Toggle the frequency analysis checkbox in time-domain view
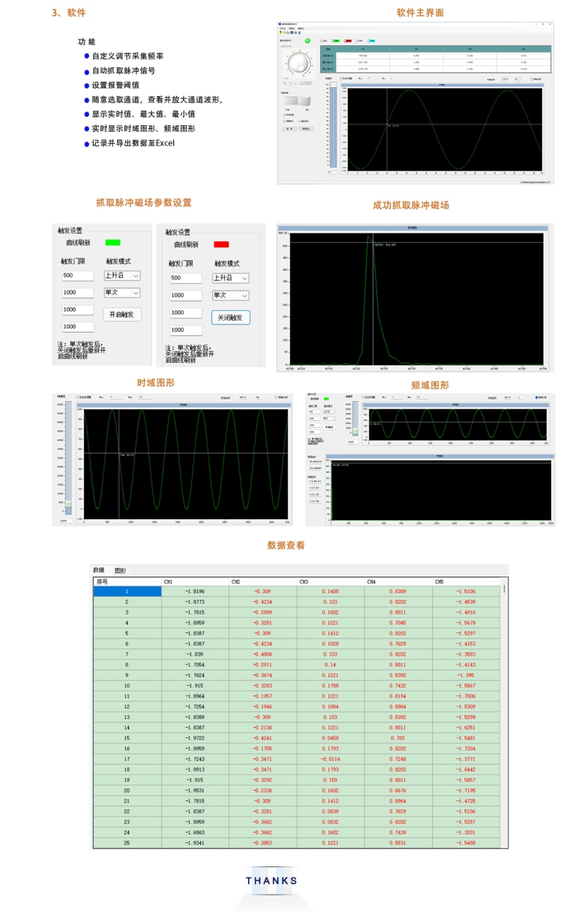Viewport: 570px width, 924px height. [x=277, y=397]
